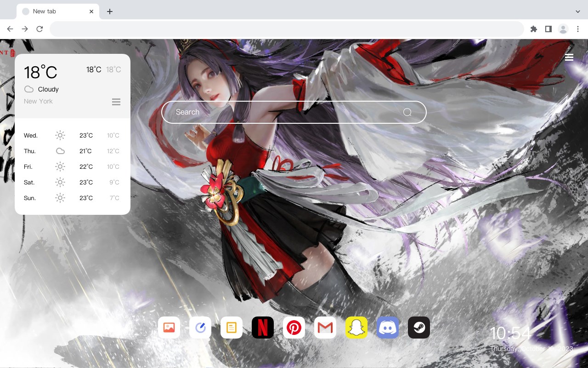Select the New tab tab
The image size is (588, 368).
pyautogui.click(x=58, y=11)
